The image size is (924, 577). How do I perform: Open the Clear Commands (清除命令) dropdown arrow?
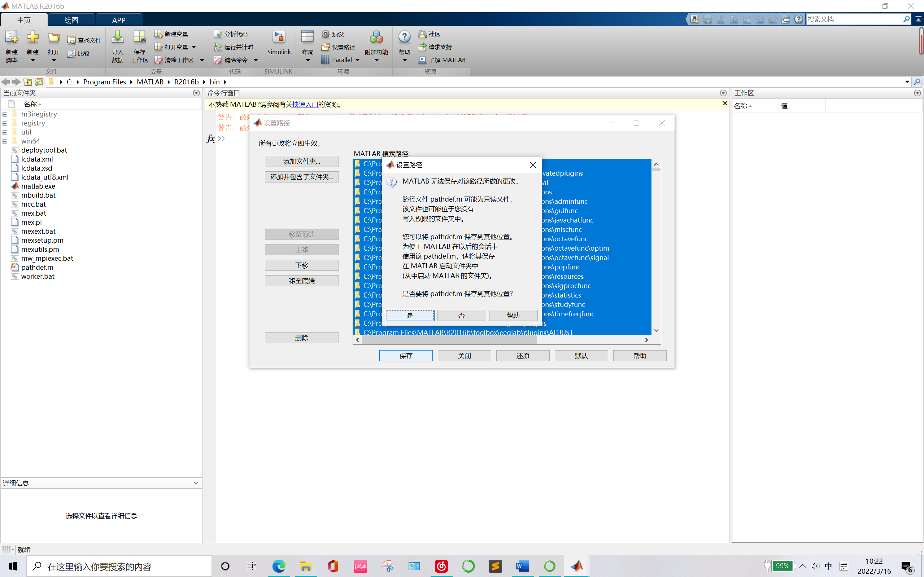point(256,60)
